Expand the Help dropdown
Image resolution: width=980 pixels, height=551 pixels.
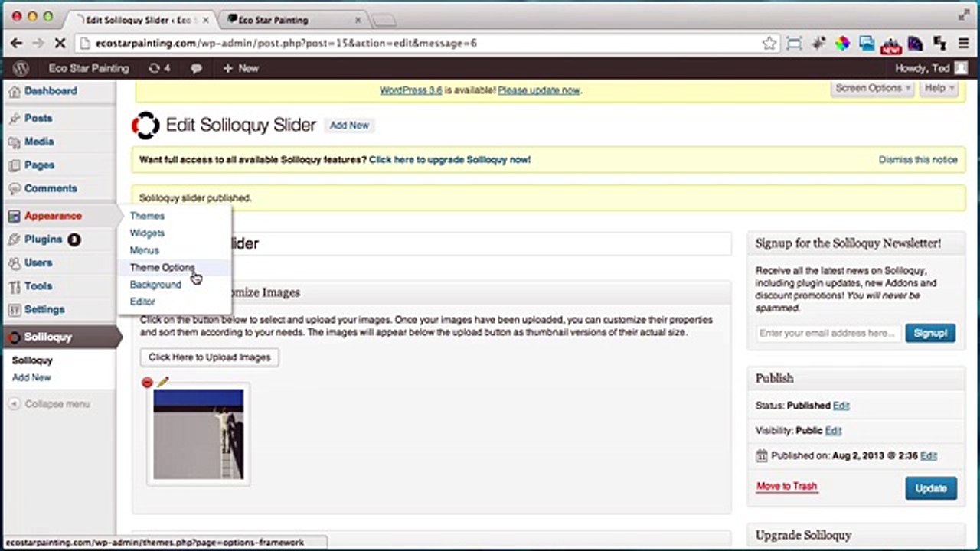coord(939,88)
